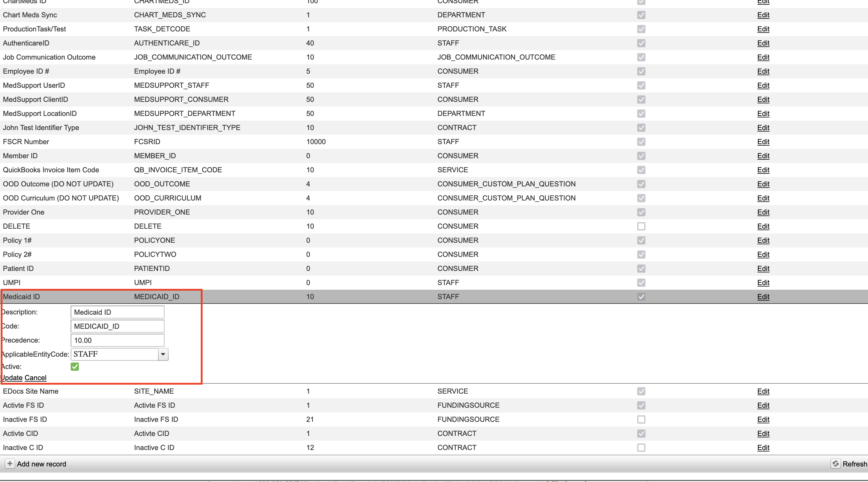
Task: Open the ApplicableEntityCode dropdown arrow
Action: click(163, 354)
